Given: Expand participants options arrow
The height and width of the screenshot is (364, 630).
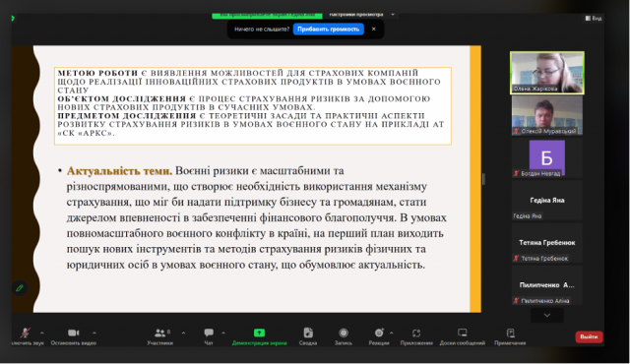Looking at the screenshot, I should [184, 333].
